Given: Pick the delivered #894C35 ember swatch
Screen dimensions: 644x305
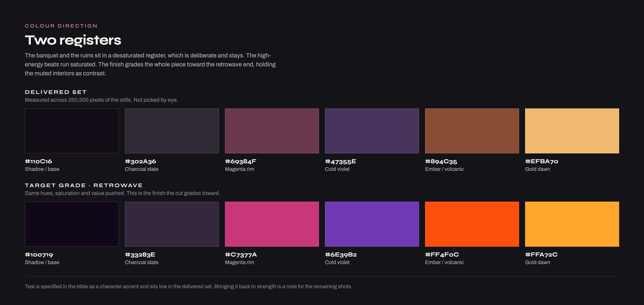Looking at the screenshot, I should coord(472,131).
